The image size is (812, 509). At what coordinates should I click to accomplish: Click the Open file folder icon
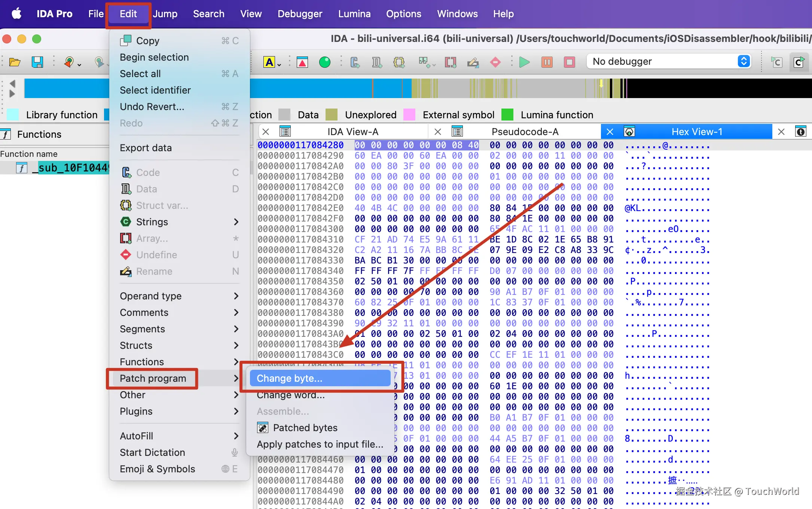pos(15,62)
